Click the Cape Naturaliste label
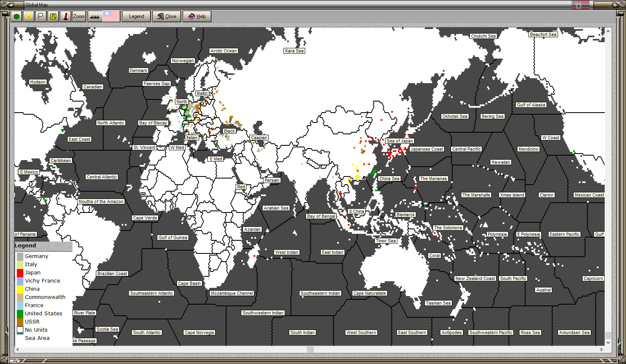This screenshot has width=626, height=364. click(x=370, y=293)
